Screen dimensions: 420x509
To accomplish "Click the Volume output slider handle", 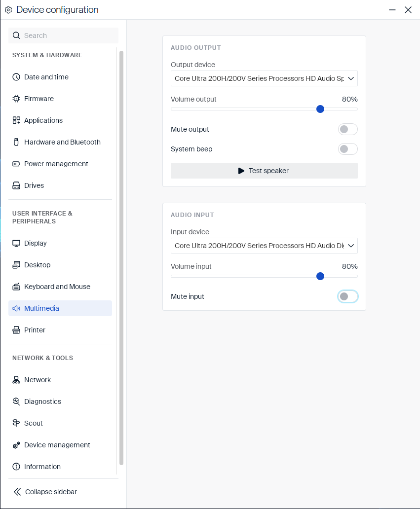I will (320, 109).
